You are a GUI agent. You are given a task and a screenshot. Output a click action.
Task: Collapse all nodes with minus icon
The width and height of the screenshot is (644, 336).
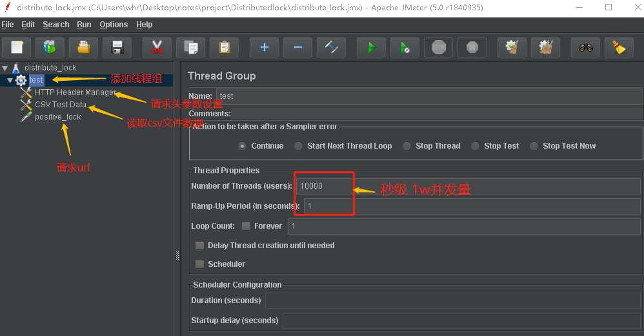coord(297,47)
